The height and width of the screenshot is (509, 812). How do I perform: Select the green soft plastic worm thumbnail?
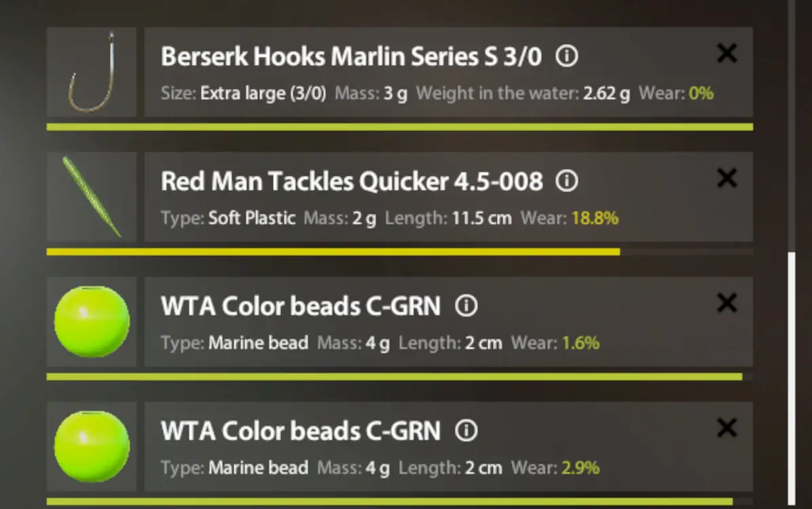92,197
